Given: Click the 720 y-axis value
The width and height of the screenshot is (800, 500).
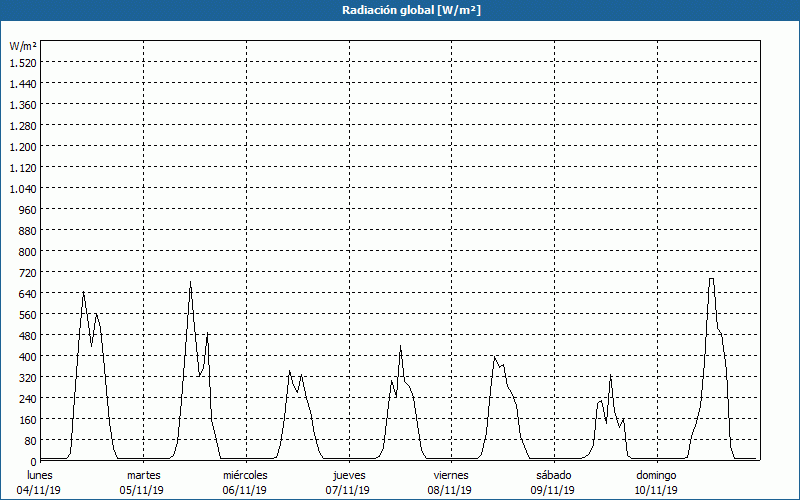Looking at the screenshot, I should tap(29, 272).
